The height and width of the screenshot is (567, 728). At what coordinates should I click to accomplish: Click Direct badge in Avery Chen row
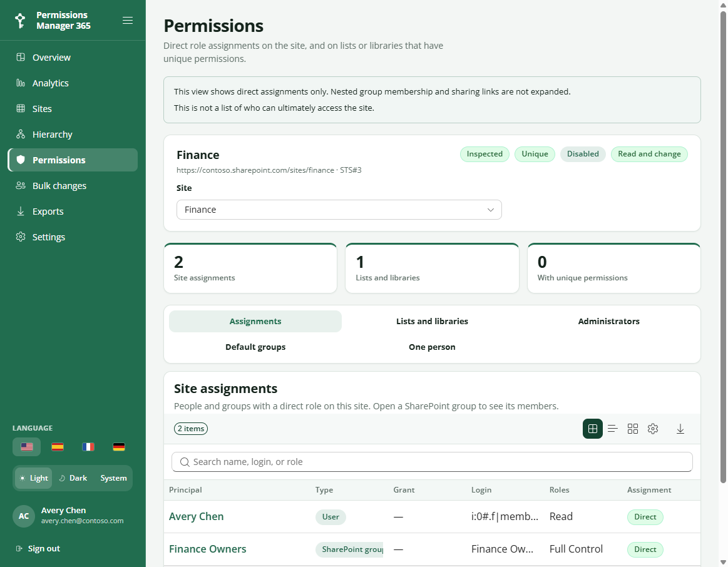645,517
